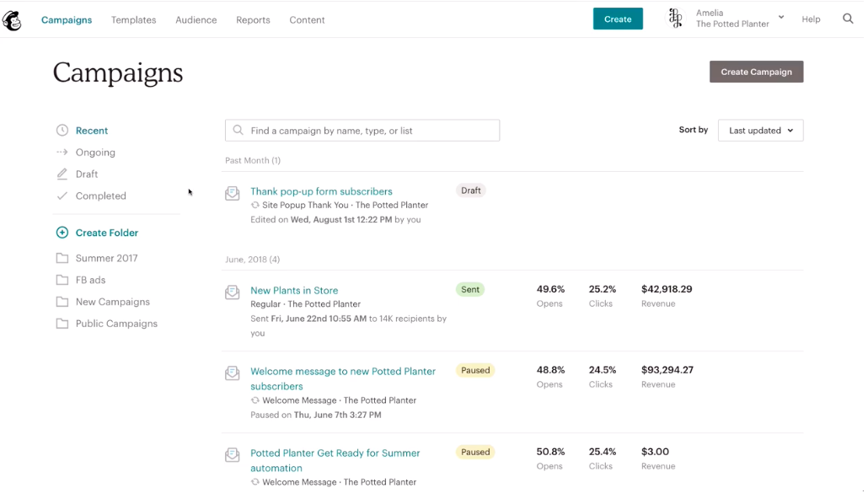Click the Public Campaigns folder icon
This screenshot has width=868, height=504.
click(62, 324)
